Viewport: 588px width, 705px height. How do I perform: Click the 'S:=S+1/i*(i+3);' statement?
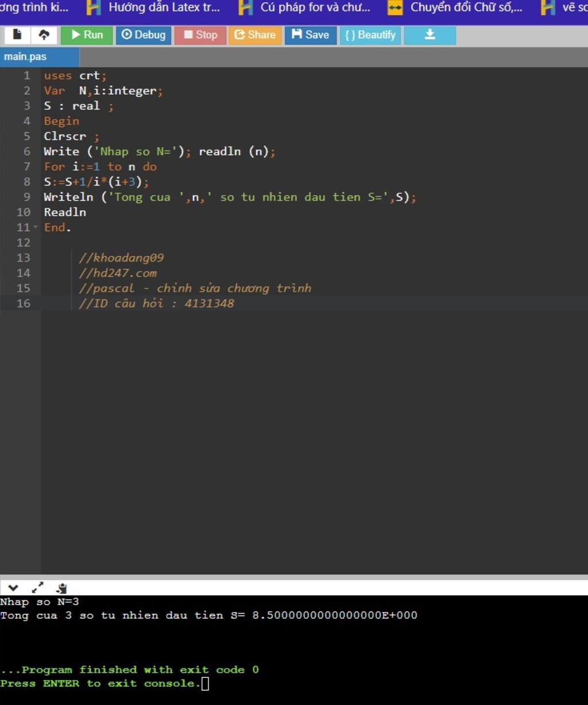96,182
